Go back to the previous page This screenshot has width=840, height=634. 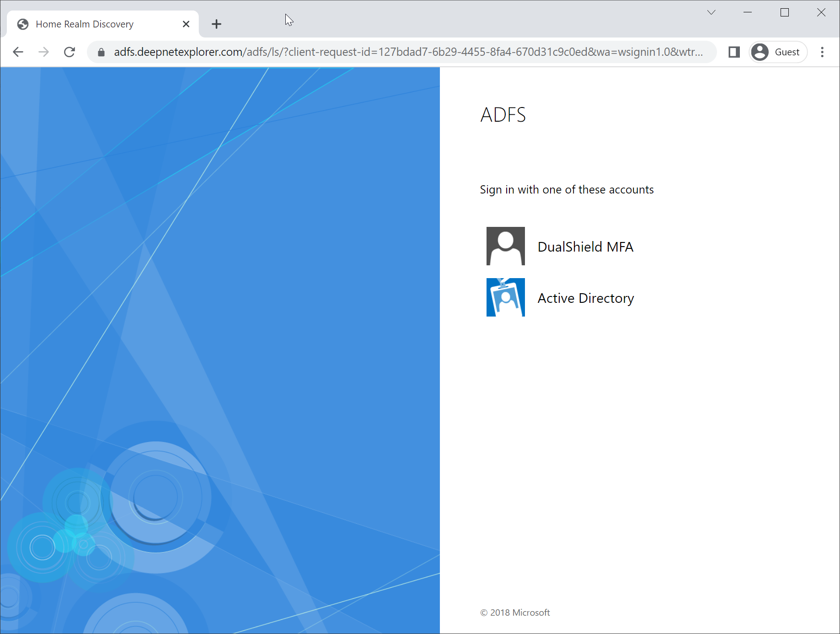pyautogui.click(x=18, y=52)
